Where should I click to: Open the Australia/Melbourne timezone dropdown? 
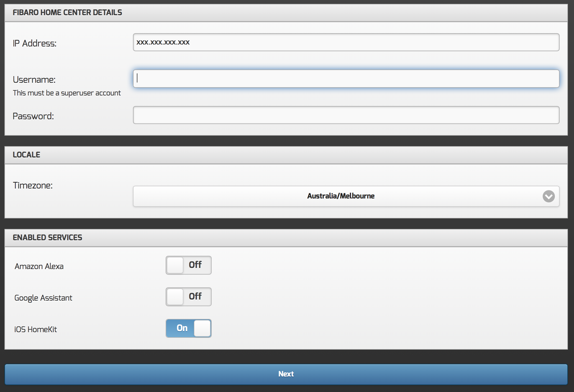pyautogui.click(x=340, y=196)
